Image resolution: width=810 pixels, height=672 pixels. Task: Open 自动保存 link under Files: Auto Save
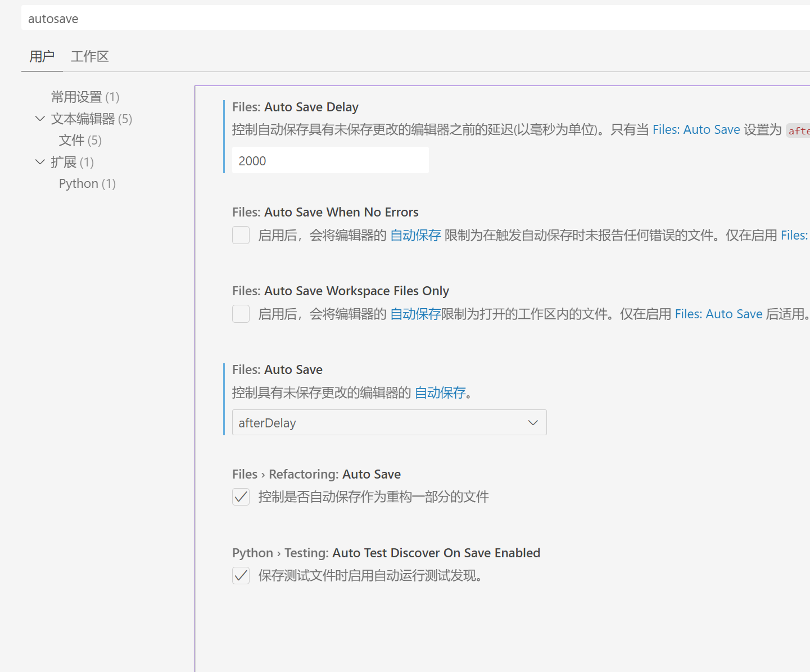(441, 393)
